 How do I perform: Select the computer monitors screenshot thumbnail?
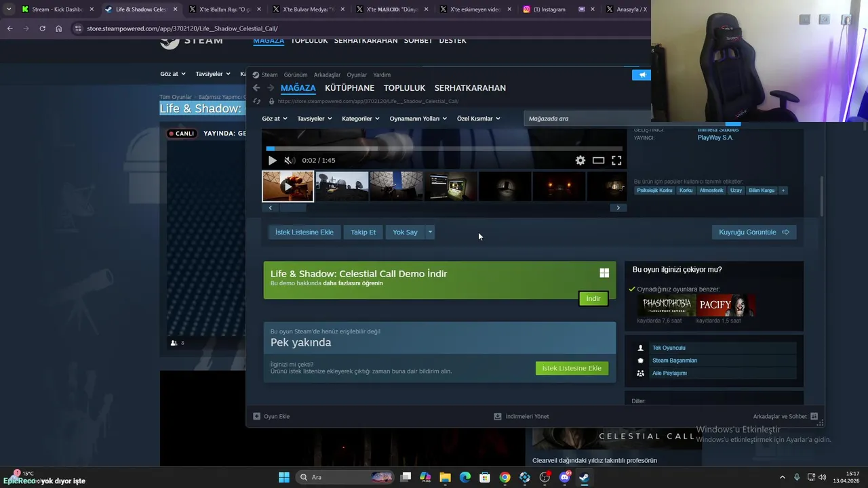(x=451, y=186)
